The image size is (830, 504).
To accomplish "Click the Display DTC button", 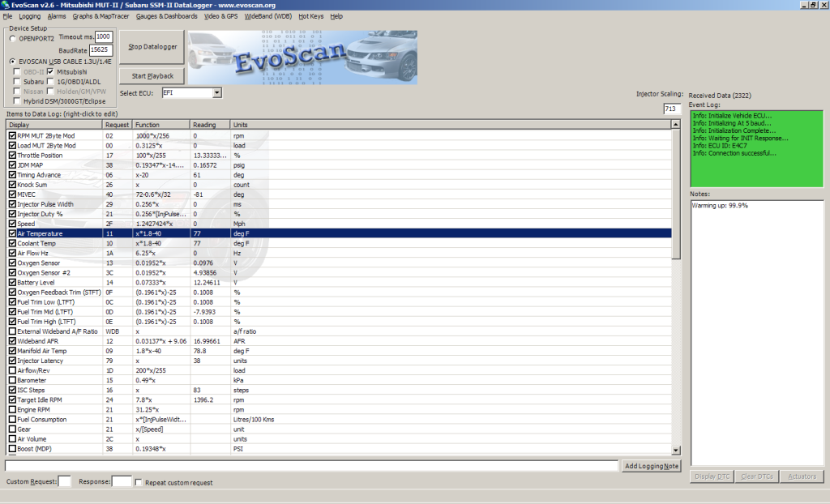I will (712, 476).
